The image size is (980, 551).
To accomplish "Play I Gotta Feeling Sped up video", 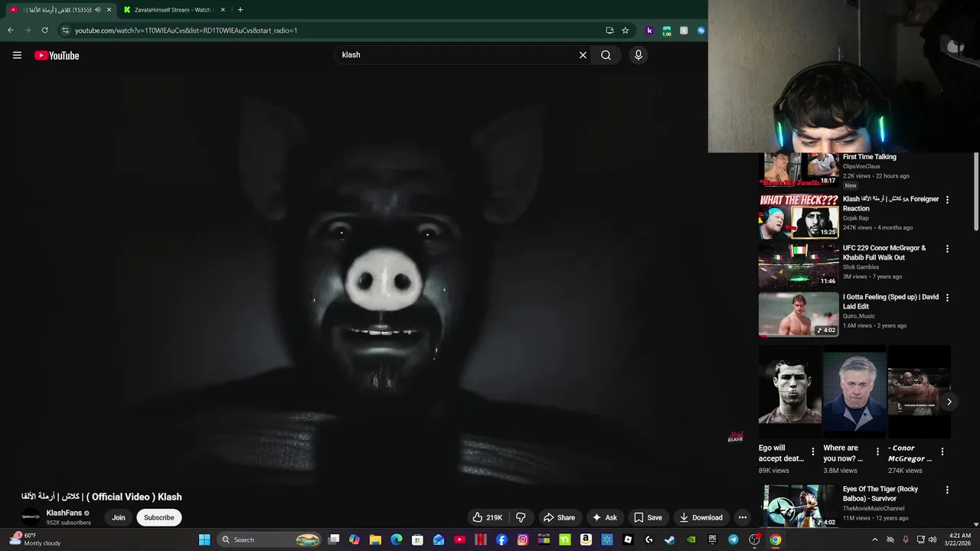I will (x=799, y=315).
